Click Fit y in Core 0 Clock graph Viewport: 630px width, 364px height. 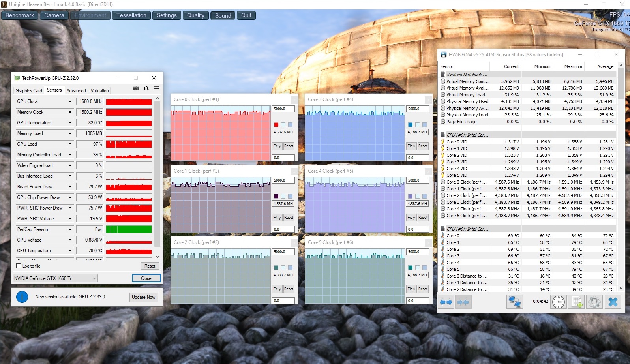click(277, 146)
